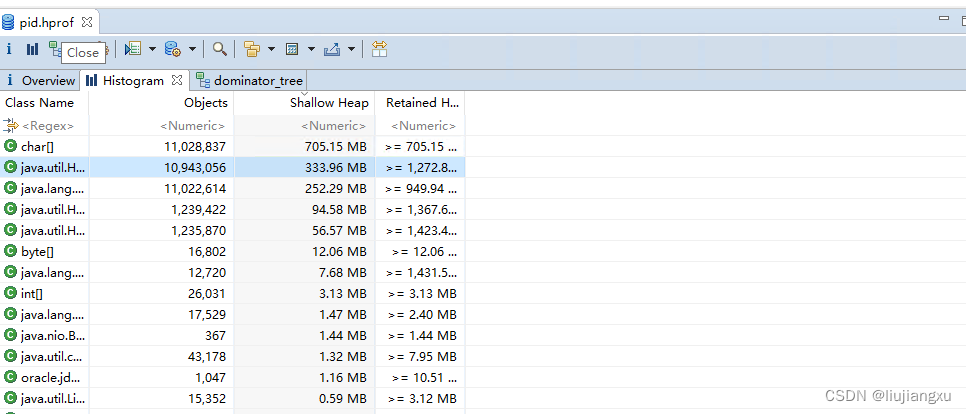Open dominator tree via the toolbar tree icon
The width and height of the screenshot is (966, 414).
55,48
